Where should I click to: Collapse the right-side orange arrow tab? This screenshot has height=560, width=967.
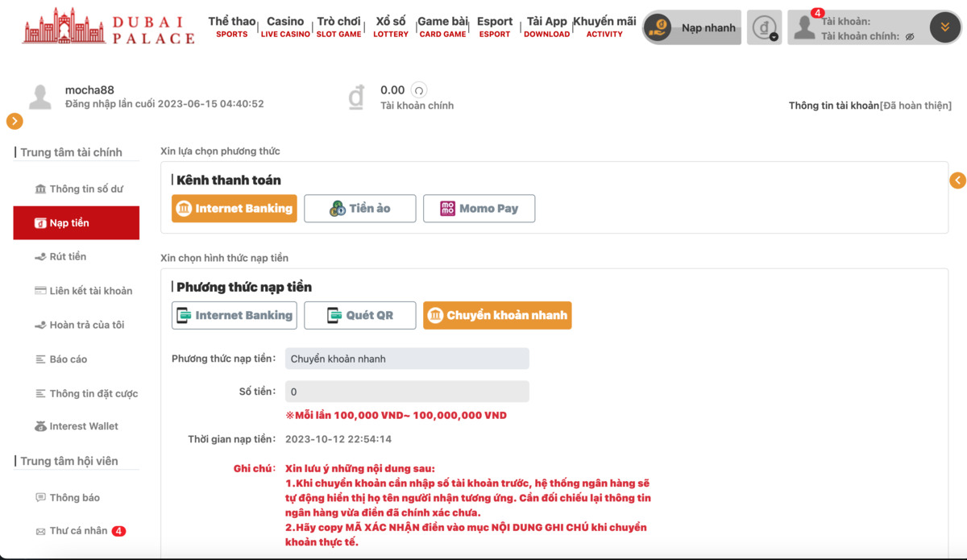[x=958, y=180]
